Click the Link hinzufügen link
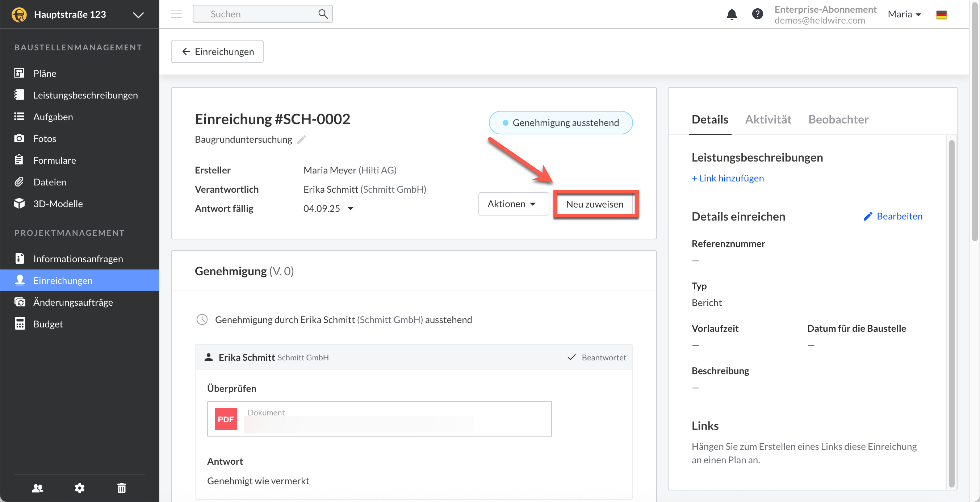The width and height of the screenshot is (980, 502). 727,178
